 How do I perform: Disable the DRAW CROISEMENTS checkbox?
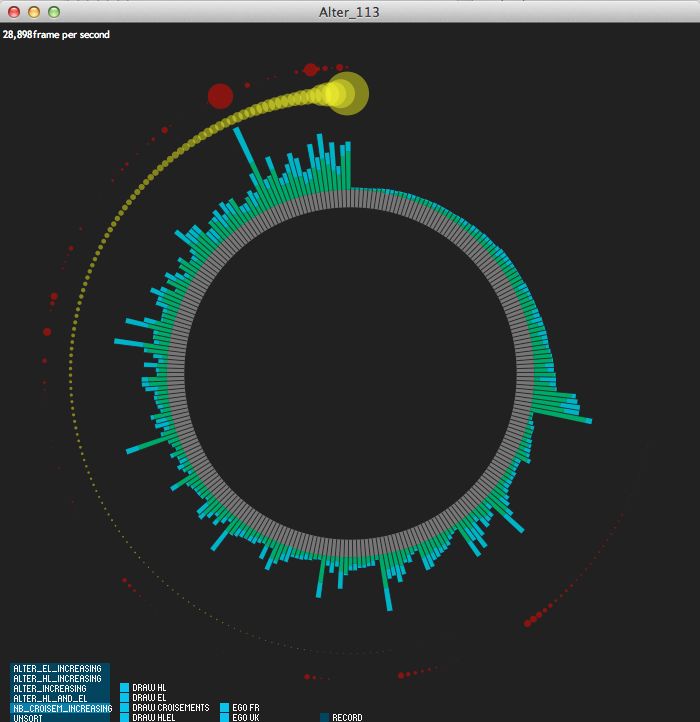click(x=125, y=708)
